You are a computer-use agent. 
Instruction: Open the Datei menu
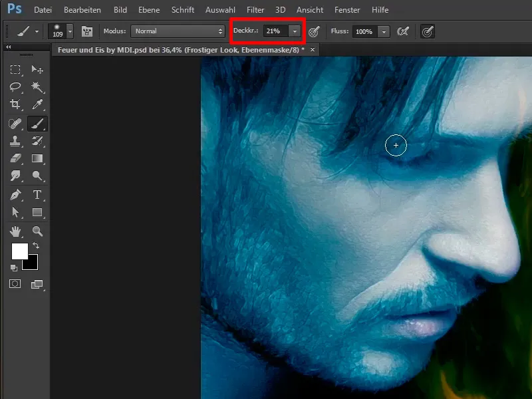tap(43, 10)
